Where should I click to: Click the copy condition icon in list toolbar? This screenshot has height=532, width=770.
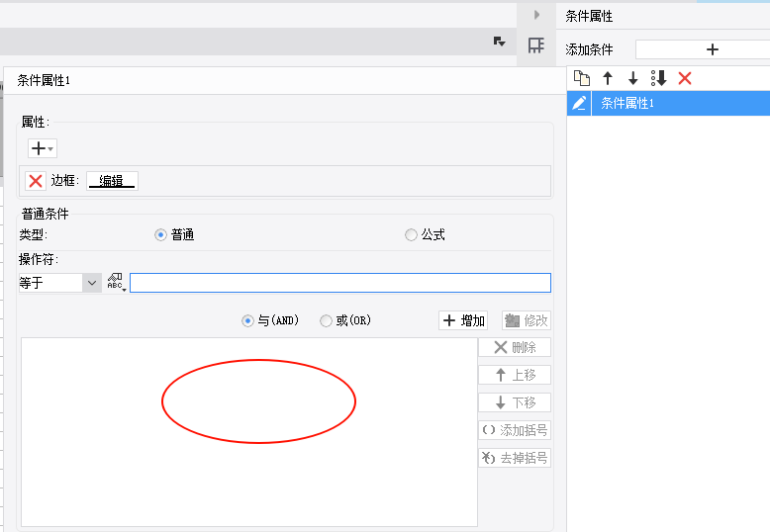click(x=582, y=78)
